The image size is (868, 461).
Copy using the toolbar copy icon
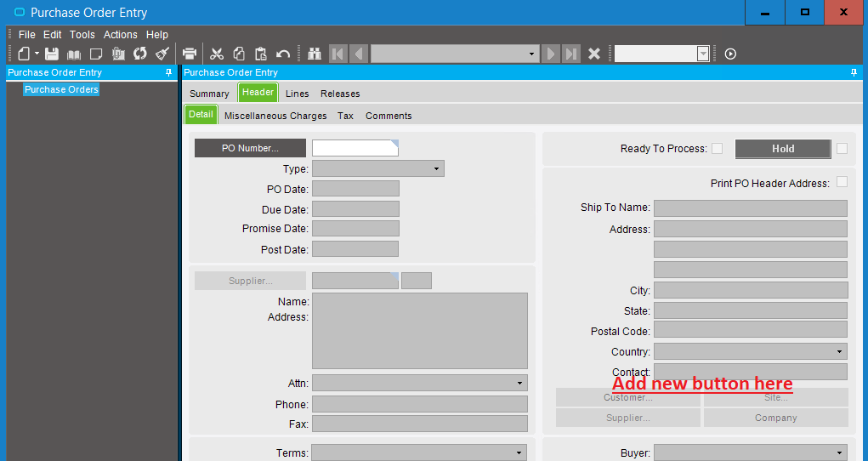pos(239,54)
